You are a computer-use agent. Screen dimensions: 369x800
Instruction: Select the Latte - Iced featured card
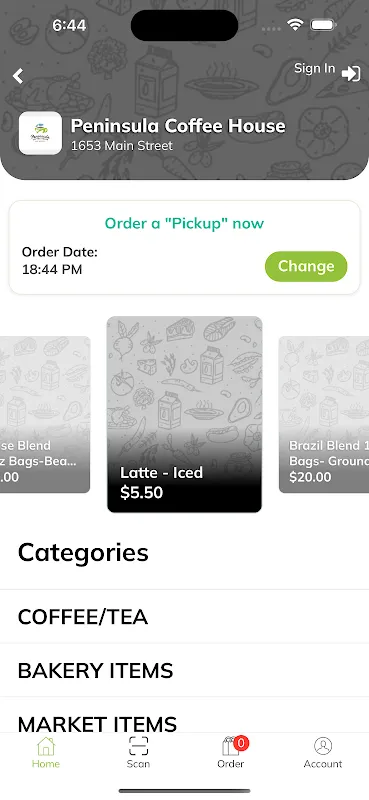[184, 414]
